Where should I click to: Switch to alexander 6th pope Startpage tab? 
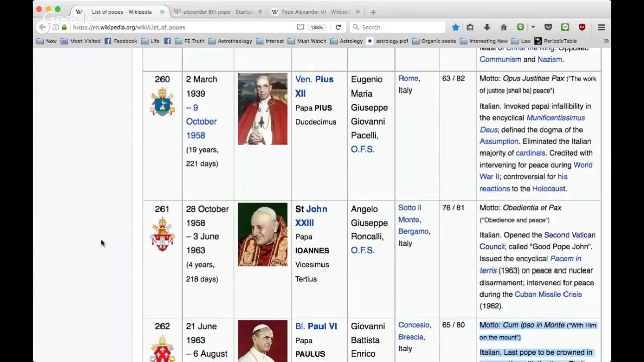coord(218,12)
